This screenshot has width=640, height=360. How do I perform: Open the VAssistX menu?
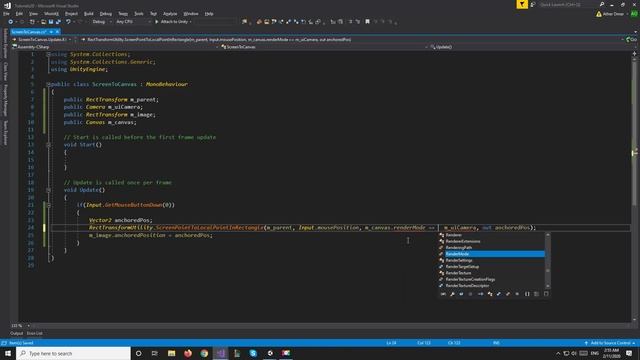pos(51,14)
